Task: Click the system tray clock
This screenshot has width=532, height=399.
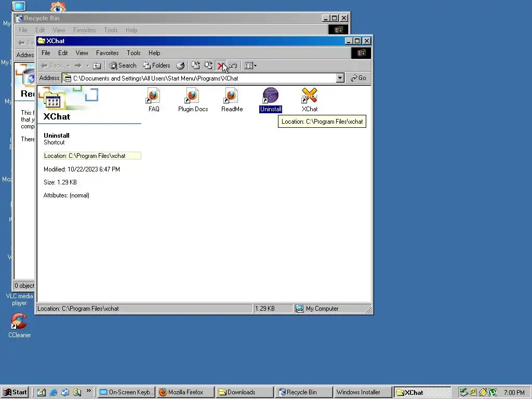Action: (x=514, y=393)
